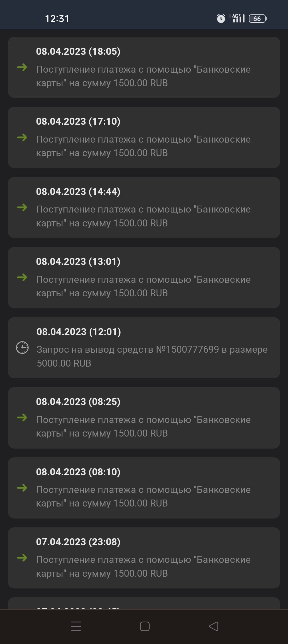Image resolution: width=288 pixels, height=644 pixels.
Task: Open the 08.04.2023 (12:01) entry header
Action: click(79, 332)
